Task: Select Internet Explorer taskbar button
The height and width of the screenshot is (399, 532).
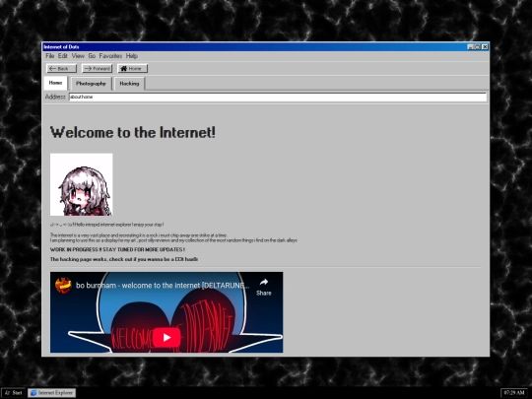Action: pos(51,393)
